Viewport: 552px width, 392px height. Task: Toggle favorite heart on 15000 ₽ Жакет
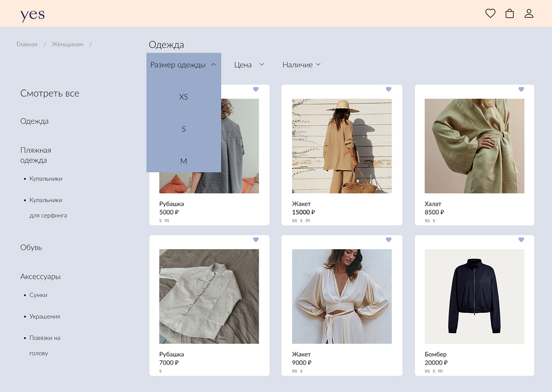pos(388,89)
